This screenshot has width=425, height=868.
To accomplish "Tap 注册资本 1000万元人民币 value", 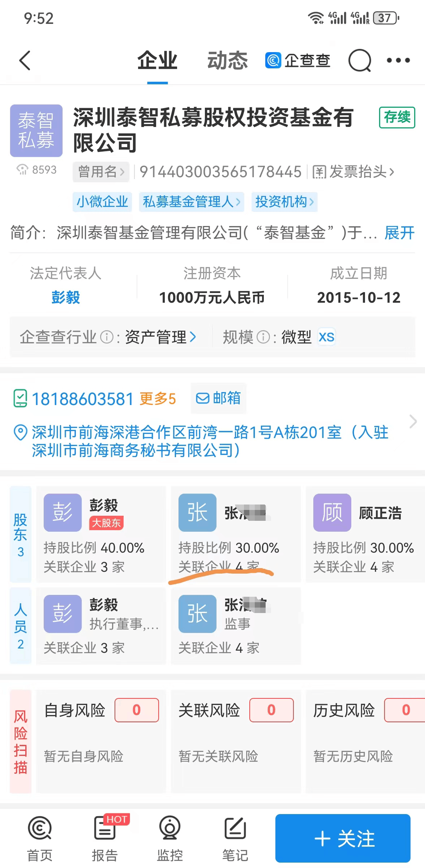I will point(212,298).
